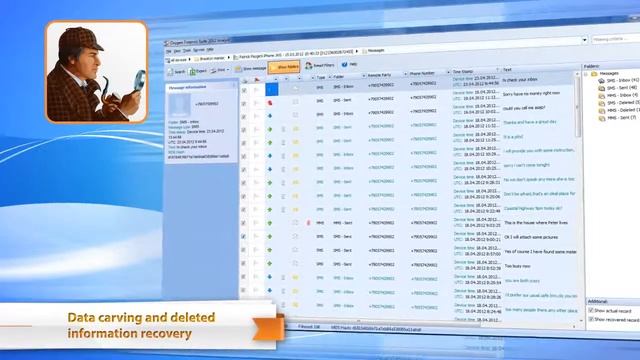Toggle the Show actual records checkbox
The width and height of the screenshot is (640, 360).
click(591, 311)
